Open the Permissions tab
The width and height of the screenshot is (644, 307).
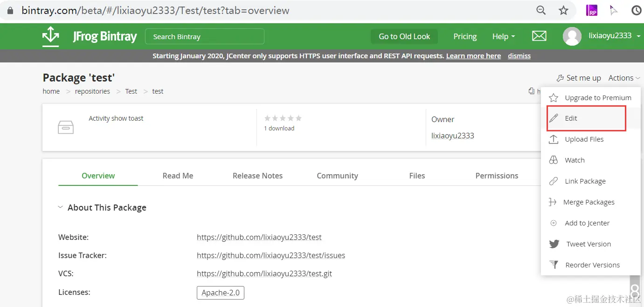[x=497, y=176]
